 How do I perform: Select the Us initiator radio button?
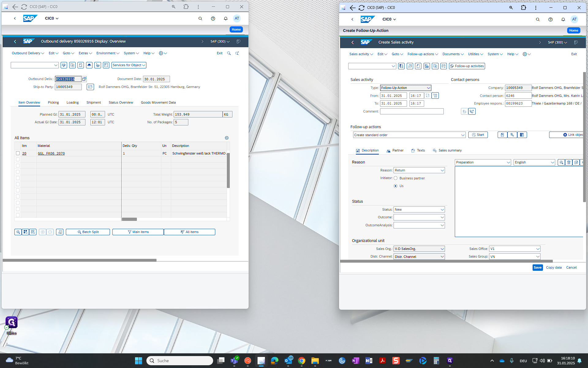click(x=396, y=186)
